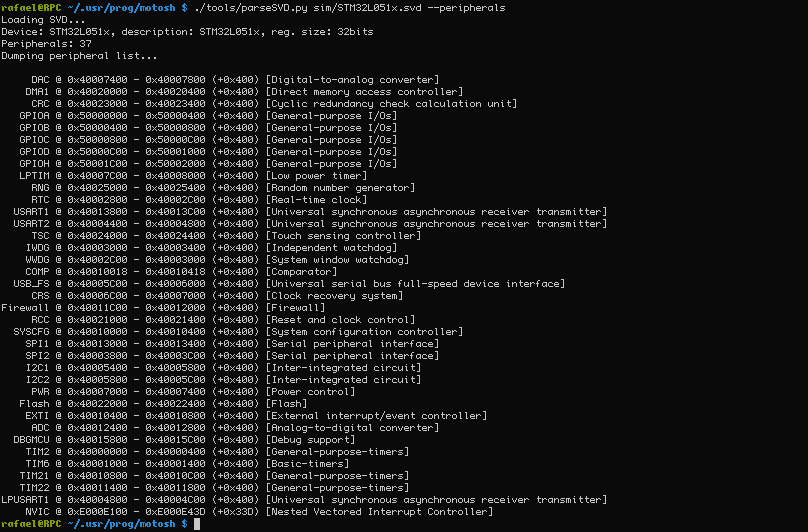Click the LPUSART1 peripheral name
This screenshot has height=532, width=808.
(x=25, y=500)
